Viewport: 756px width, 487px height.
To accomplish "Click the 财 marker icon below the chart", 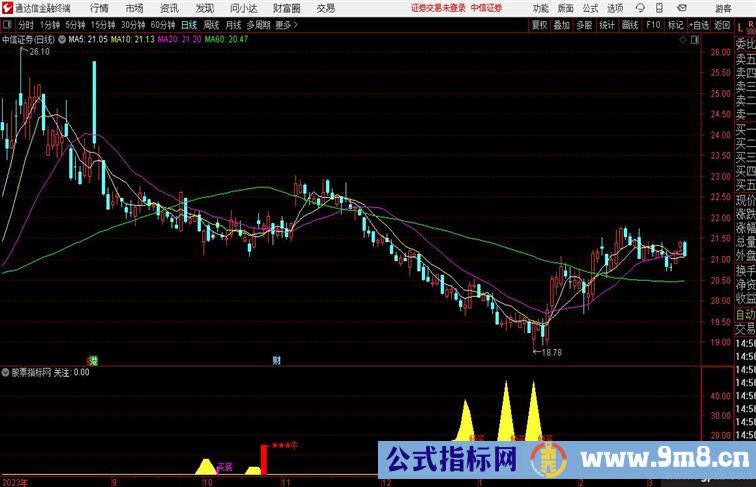I will pyautogui.click(x=276, y=359).
